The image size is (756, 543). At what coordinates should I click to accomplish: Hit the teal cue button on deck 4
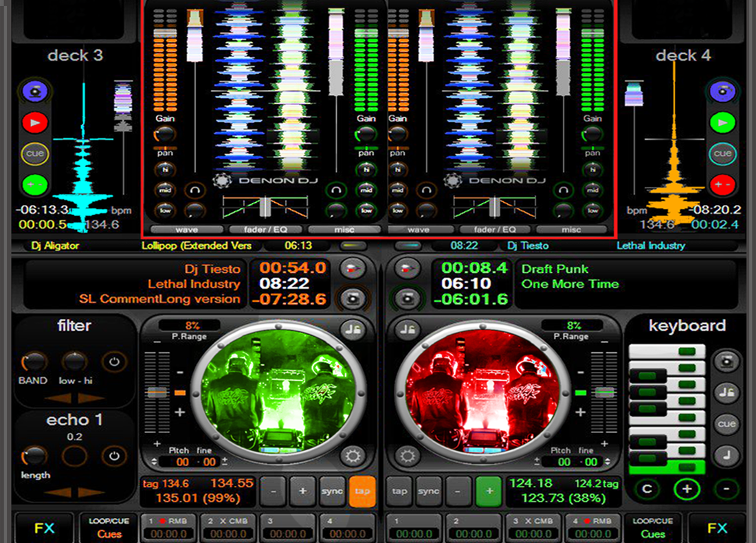(722, 154)
